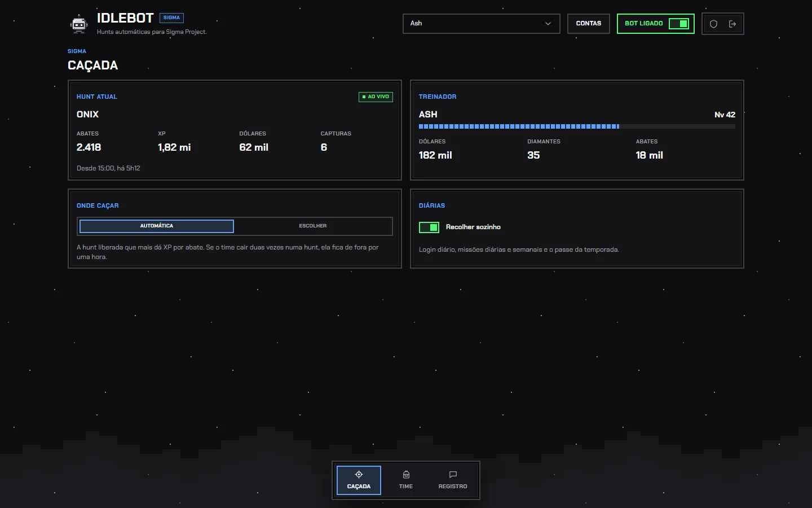Switch hunt mode to ESCOLHER
This screenshot has height=508, width=812.
[313, 226]
